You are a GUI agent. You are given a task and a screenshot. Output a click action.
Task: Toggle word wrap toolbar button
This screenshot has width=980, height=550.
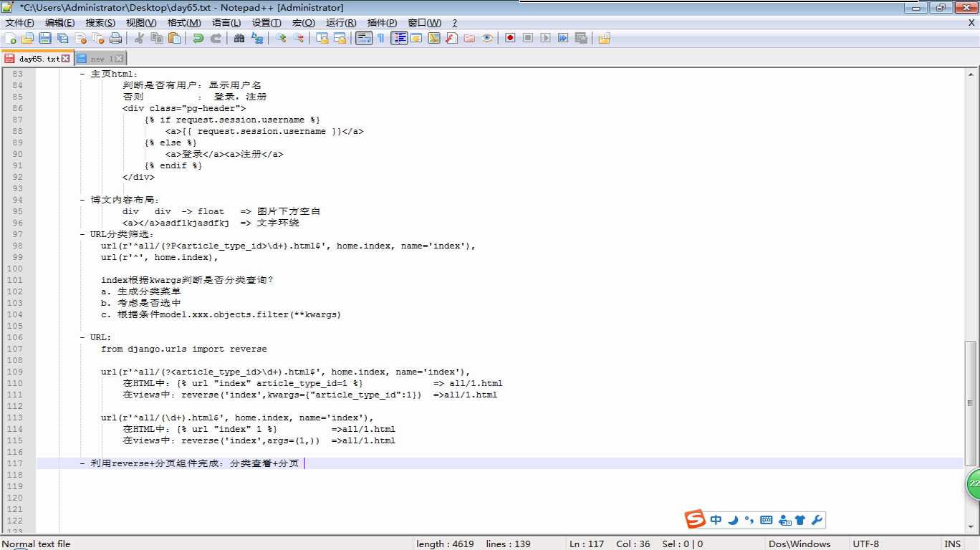coord(364,38)
